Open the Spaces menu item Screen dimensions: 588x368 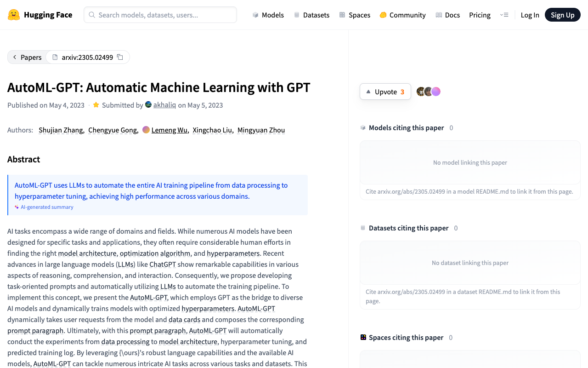(355, 15)
